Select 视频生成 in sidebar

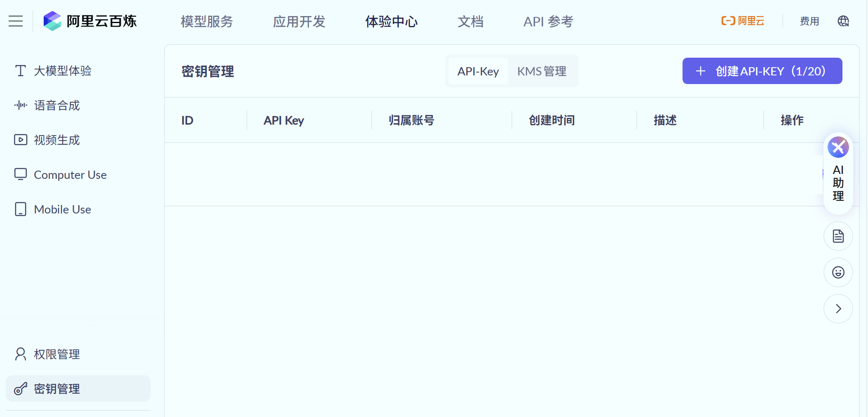coord(78,140)
